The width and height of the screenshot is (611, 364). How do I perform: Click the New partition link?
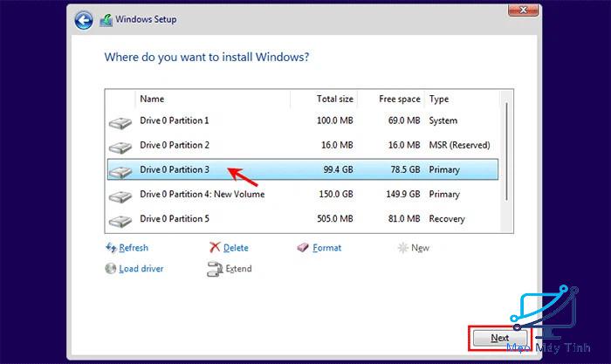pos(420,248)
